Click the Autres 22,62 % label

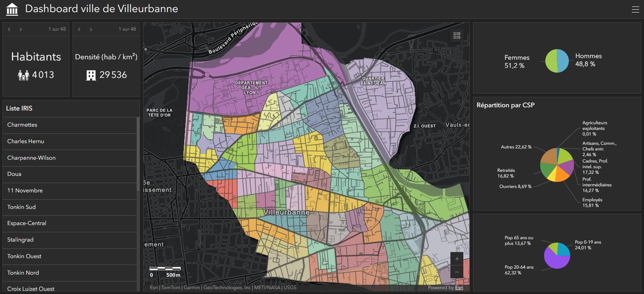click(516, 147)
